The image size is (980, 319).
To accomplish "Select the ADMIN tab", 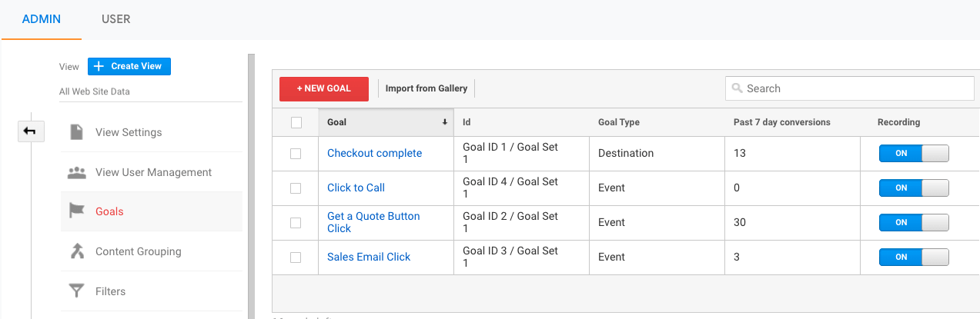I will [x=42, y=19].
